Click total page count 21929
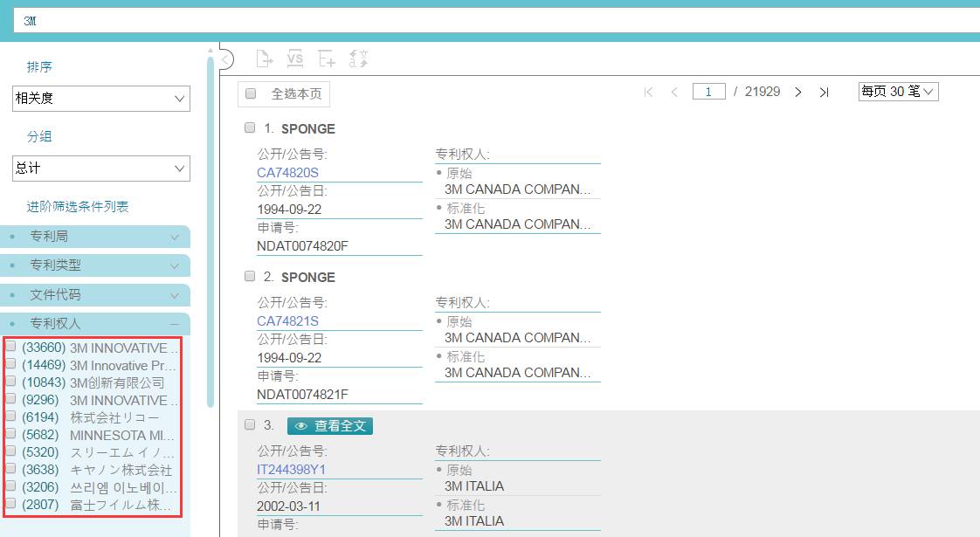The width and height of the screenshot is (980, 537). pyautogui.click(x=763, y=92)
